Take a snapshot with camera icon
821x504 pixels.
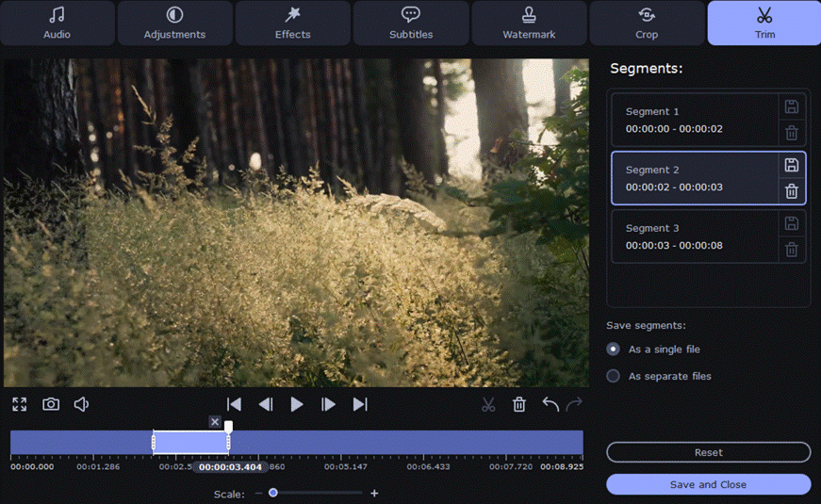click(51, 404)
